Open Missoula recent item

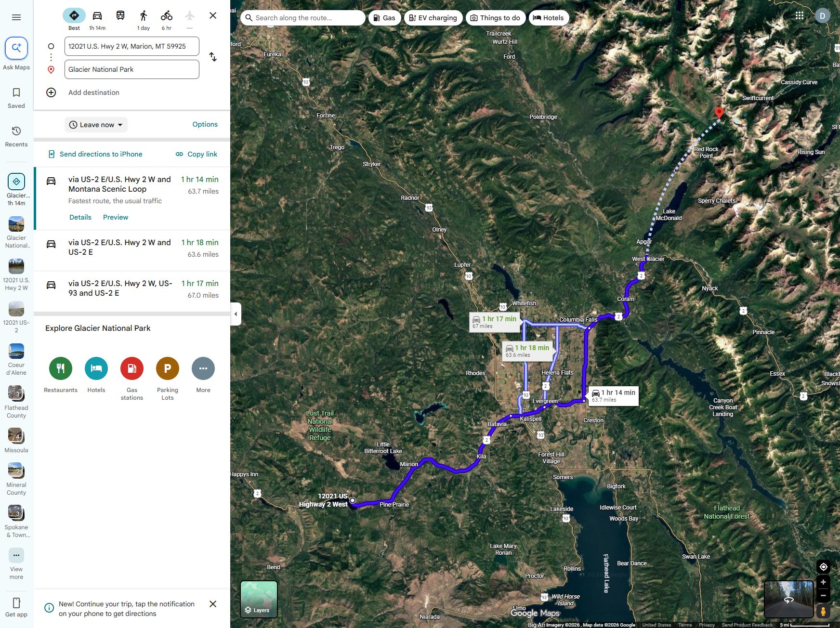pos(16,441)
